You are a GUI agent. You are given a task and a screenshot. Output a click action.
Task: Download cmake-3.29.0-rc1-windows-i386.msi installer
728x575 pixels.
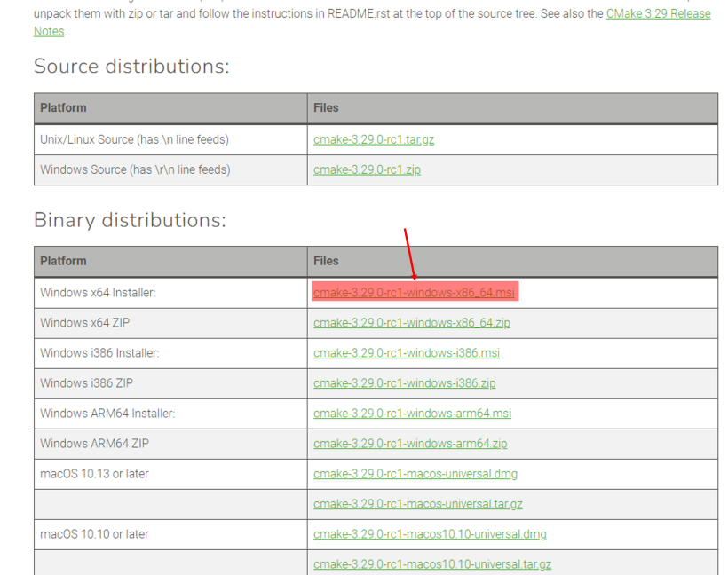point(407,353)
